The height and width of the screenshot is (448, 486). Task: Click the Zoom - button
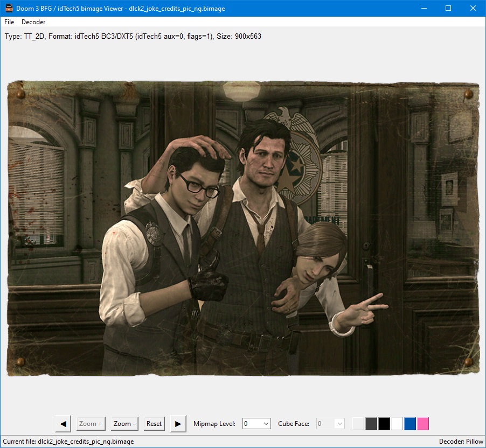tap(124, 424)
